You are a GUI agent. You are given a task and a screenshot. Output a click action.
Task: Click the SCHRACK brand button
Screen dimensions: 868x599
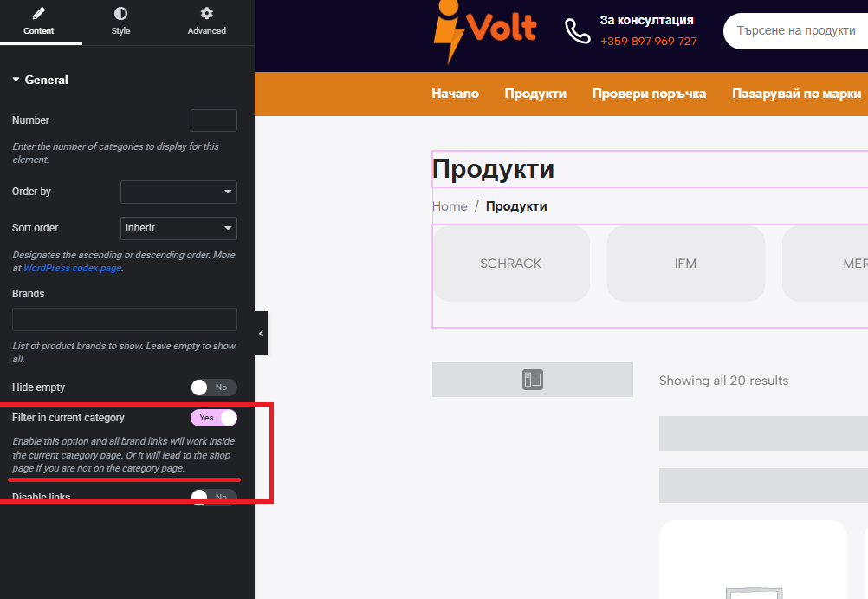tap(511, 264)
